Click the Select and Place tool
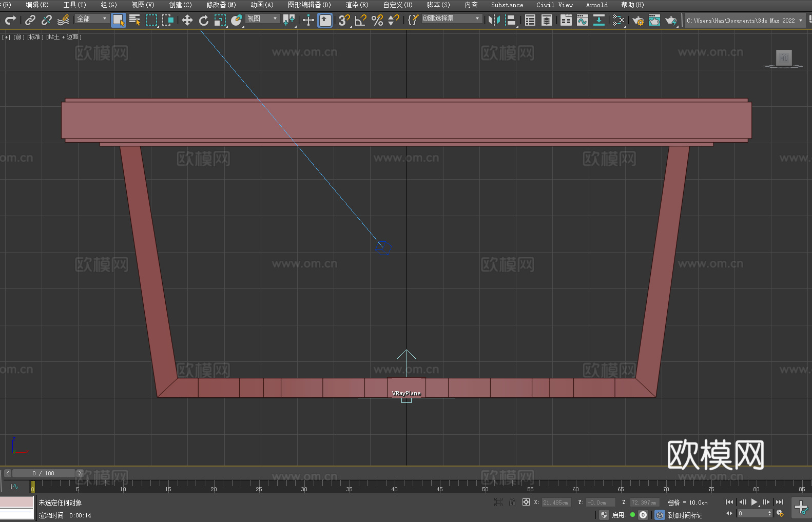The width and height of the screenshot is (812, 522). 237,20
